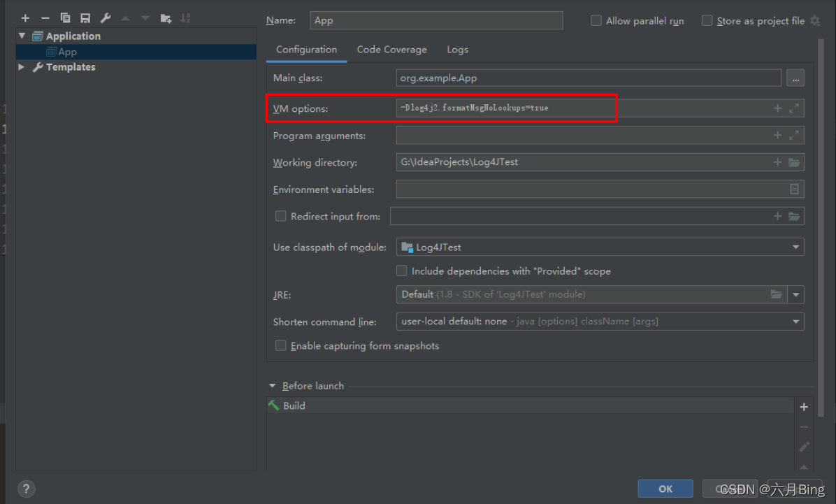Move configuration up with the arrow icon

pos(125,18)
